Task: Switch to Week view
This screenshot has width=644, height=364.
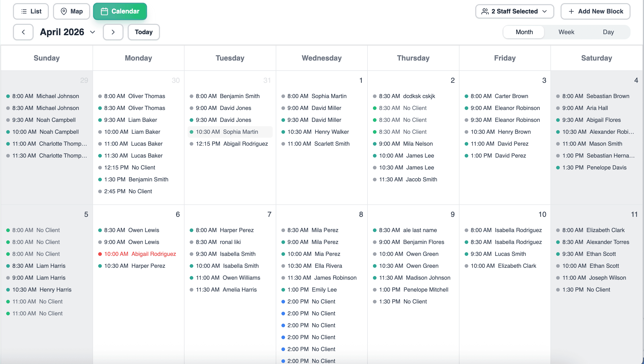Action: point(566,32)
